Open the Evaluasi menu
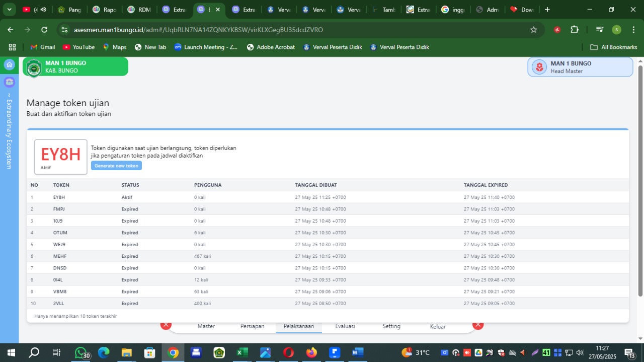Image resolution: width=644 pixels, height=362 pixels. 345,326
